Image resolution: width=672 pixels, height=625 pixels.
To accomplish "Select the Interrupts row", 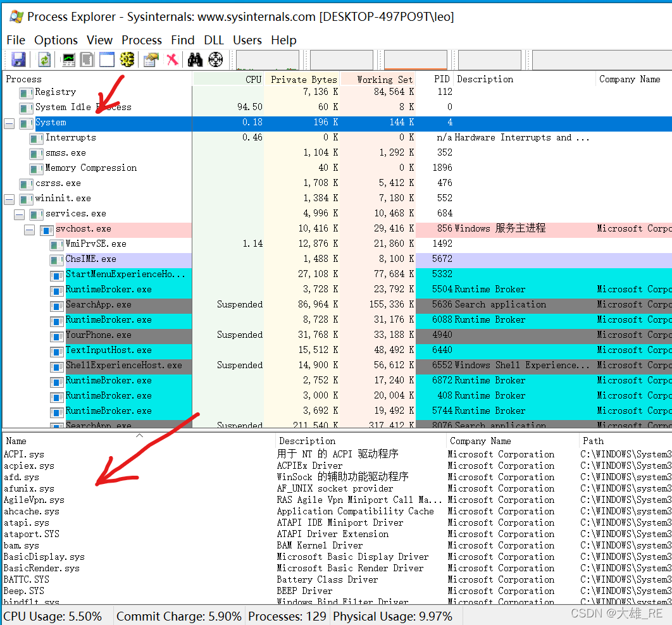I will (x=337, y=137).
